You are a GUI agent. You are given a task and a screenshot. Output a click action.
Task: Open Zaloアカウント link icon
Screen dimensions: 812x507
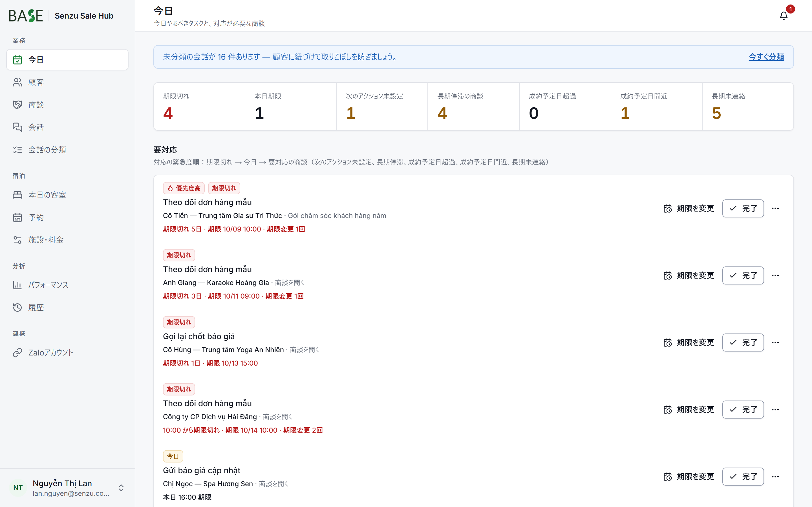17,352
